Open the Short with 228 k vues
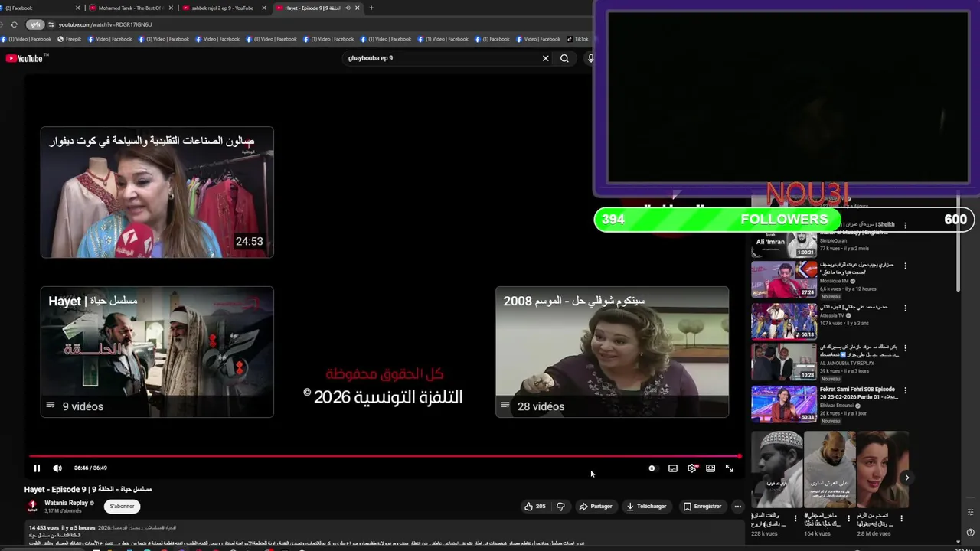Image resolution: width=980 pixels, height=551 pixels. click(776, 470)
